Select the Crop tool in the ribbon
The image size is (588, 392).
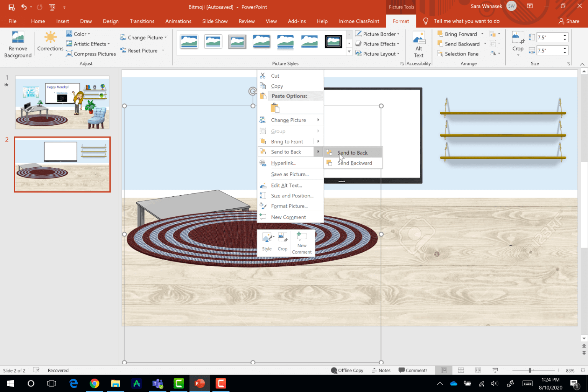click(518, 42)
